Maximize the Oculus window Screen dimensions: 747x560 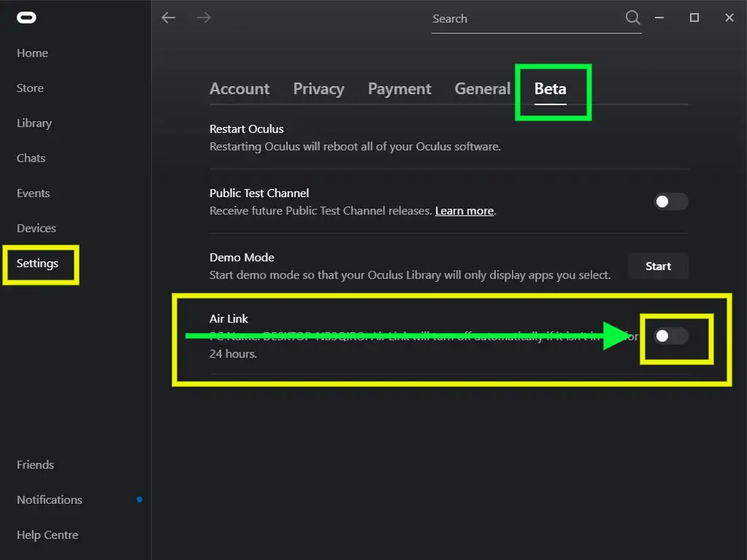click(694, 18)
